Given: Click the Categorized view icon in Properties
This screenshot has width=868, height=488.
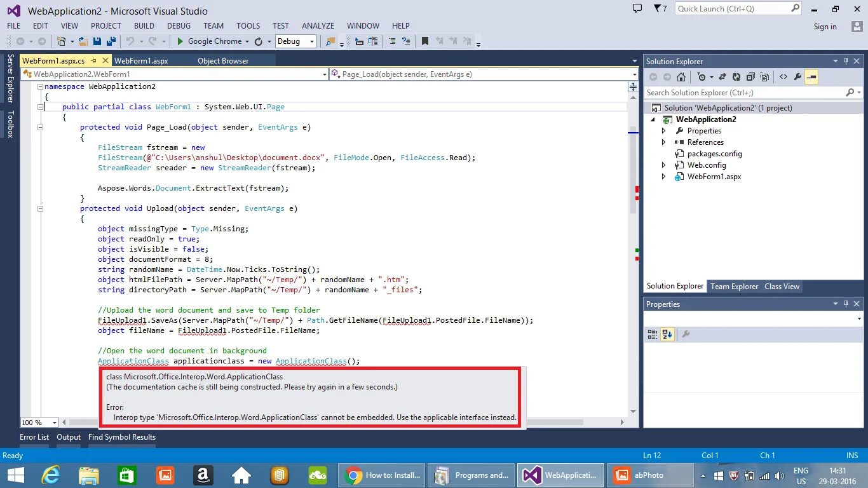Looking at the screenshot, I should [653, 334].
